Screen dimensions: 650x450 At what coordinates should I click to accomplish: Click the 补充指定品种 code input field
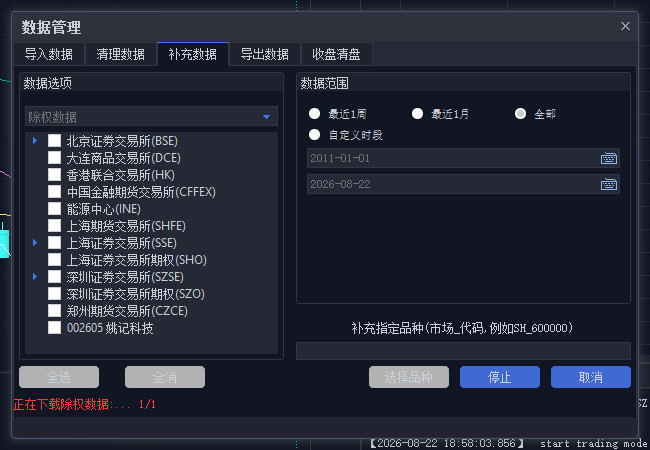click(x=463, y=351)
